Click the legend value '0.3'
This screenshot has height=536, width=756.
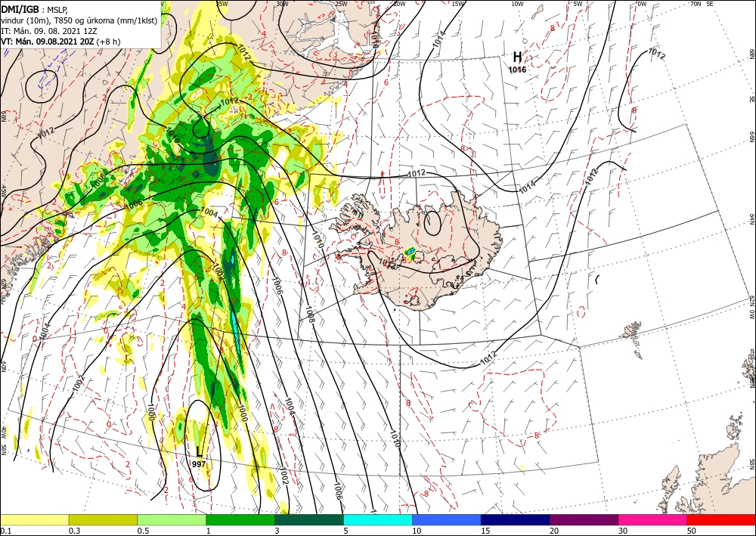tap(74, 531)
